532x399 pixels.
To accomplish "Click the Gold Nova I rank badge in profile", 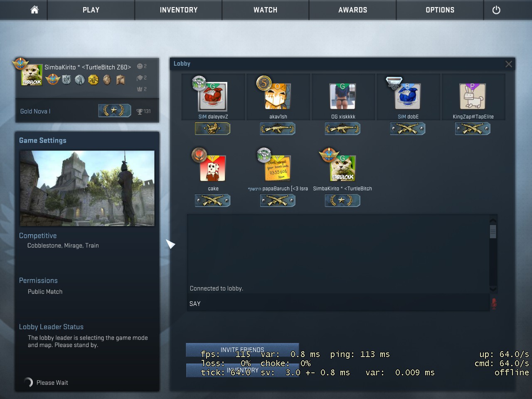I will pyautogui.click(x=114, y=111).
